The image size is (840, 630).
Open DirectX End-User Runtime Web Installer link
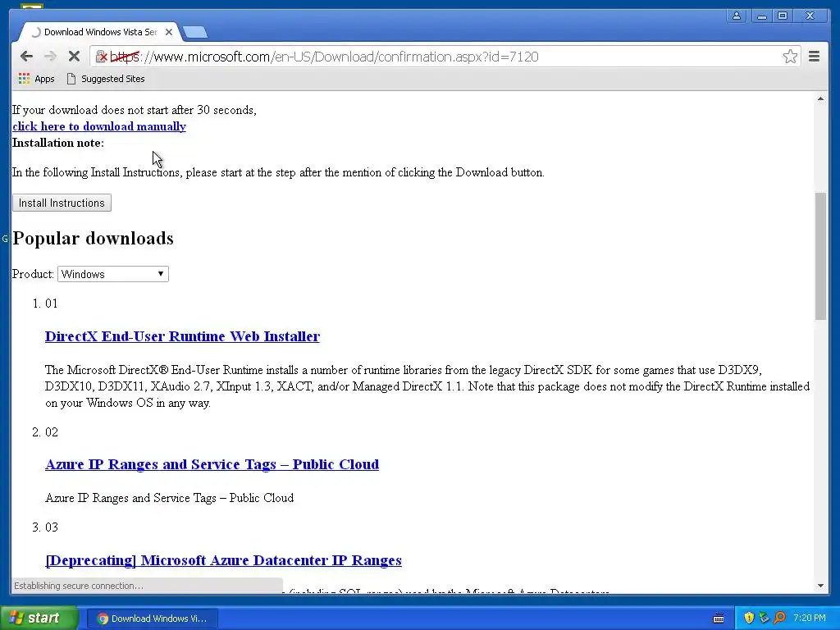tap(182, 336)
